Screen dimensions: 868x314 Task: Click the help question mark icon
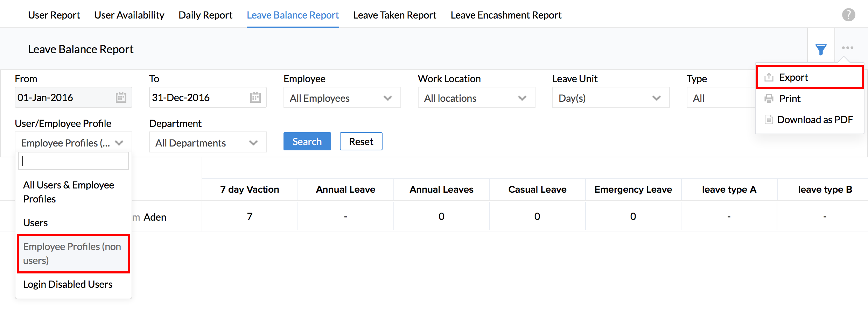point(848,15)
